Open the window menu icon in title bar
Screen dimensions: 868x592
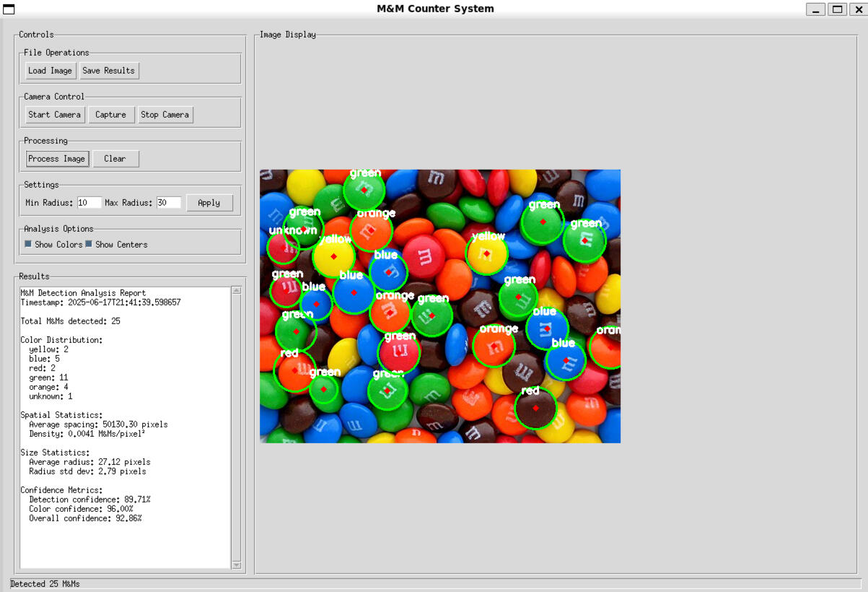[x=9, y=9]
